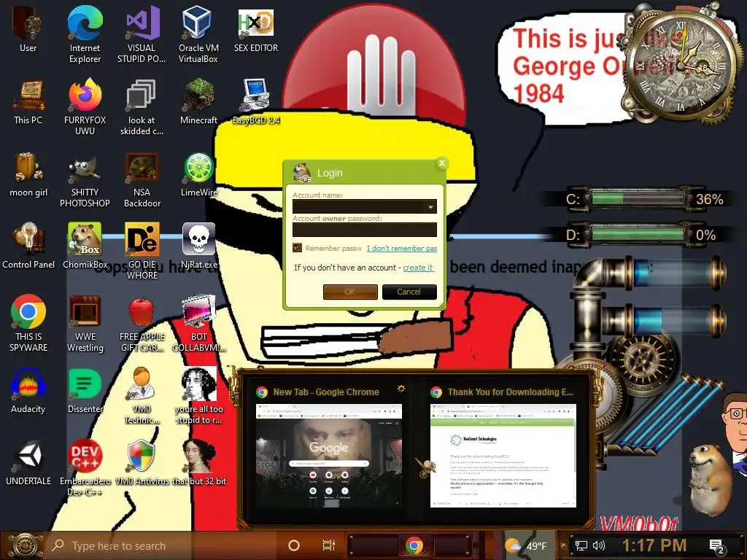Open 'youre all too stupid to r...' icon

click(198, 396)
